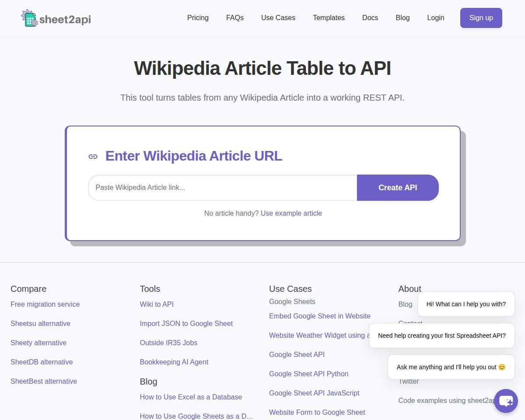The image size is (525, 420).
Task: Click the link icon beside the URL heading
Action: (93, 157)
